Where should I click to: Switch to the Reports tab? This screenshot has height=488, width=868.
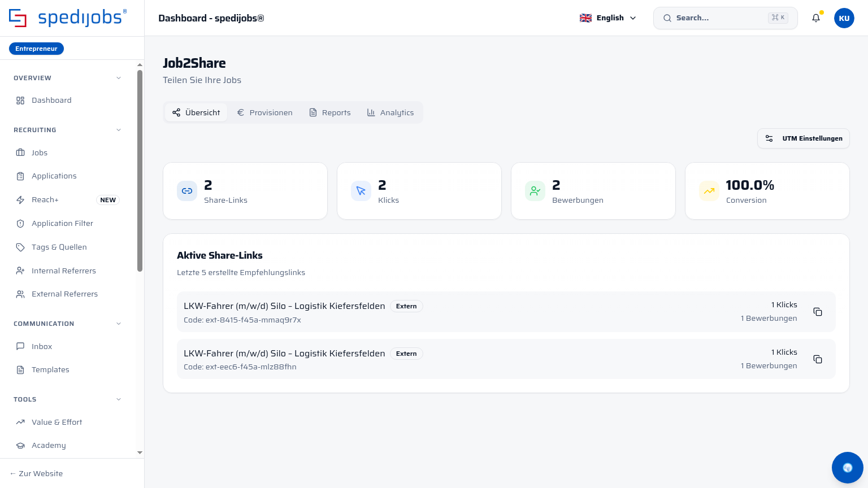(x=330, y=112)
